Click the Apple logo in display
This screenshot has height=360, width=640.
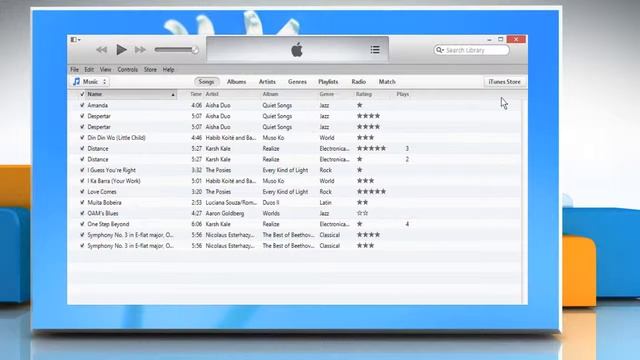(x=297, y=50)
